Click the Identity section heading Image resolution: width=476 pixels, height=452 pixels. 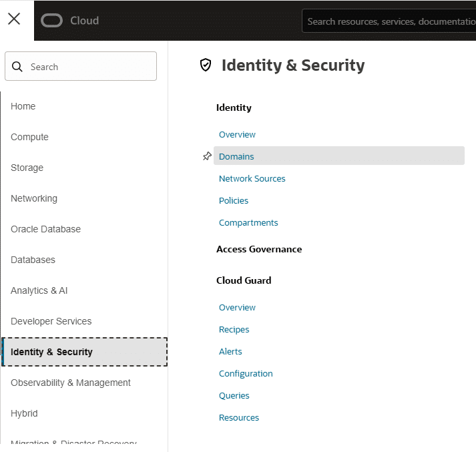234,107
